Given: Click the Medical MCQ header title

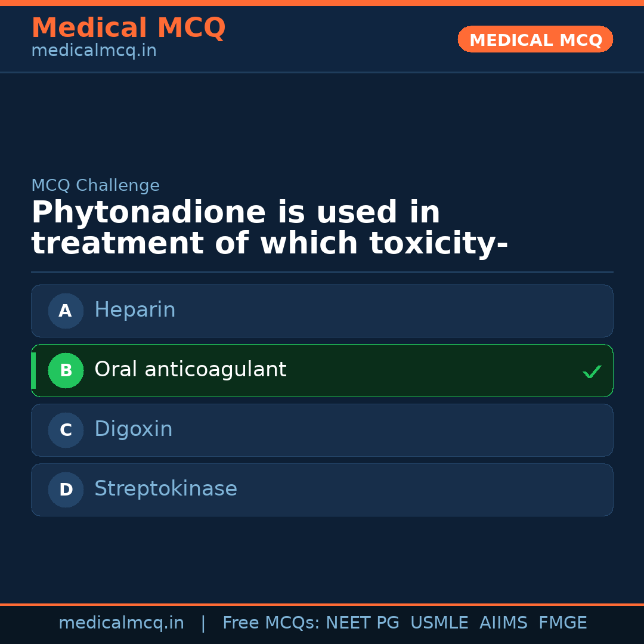Looking at the screenshot, I should coord(128,28).
